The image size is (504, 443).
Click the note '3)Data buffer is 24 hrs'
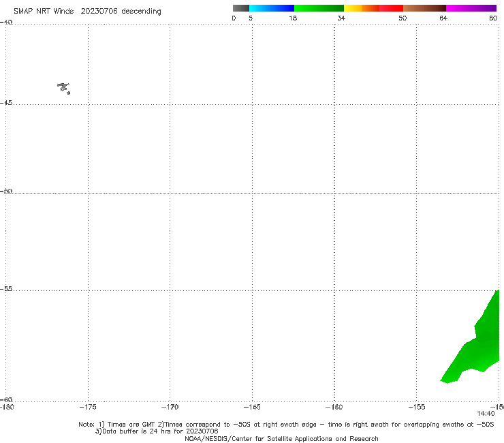tap(157, 431)
